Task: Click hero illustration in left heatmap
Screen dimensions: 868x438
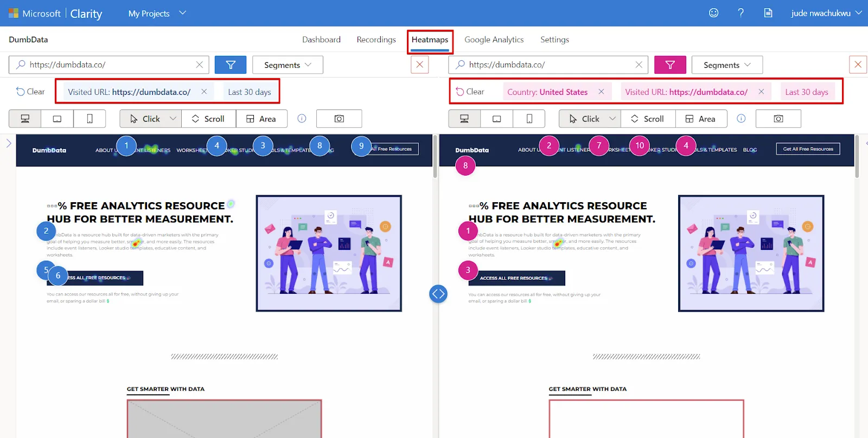Action: pos(329,253)
